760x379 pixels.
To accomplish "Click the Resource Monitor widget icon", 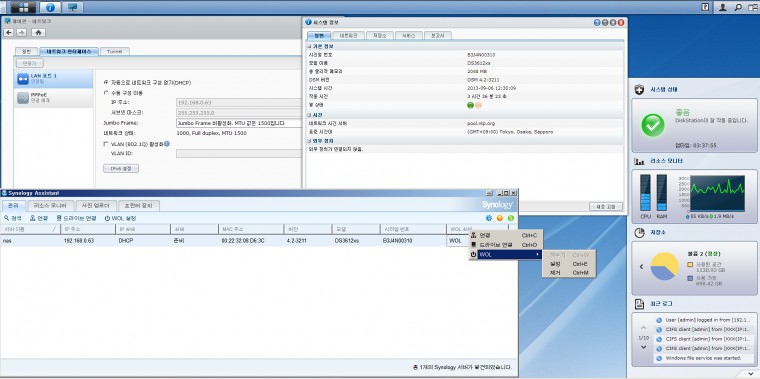I will (x=639, y=161).
